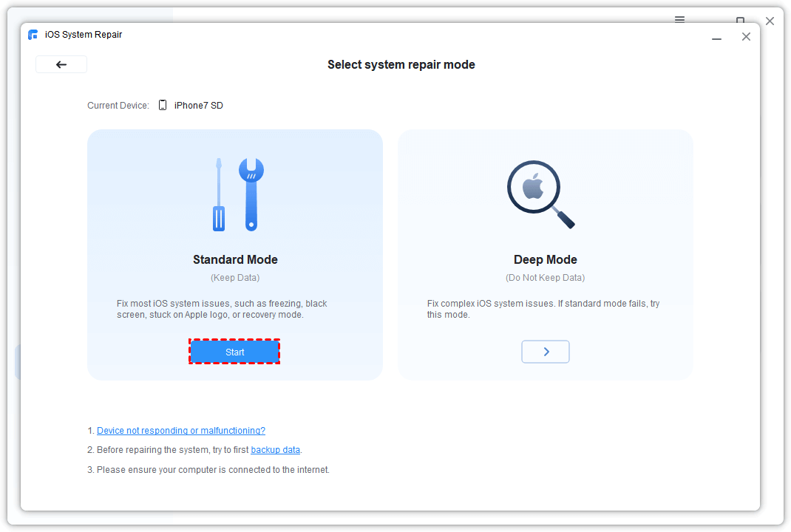Click the Deep Mode title
791x532 pixels.
coord(545,259)
